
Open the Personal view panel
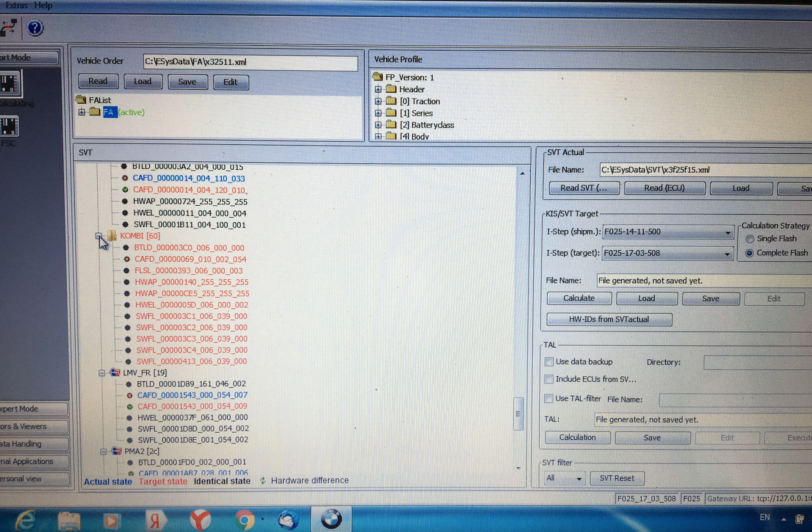35,479
